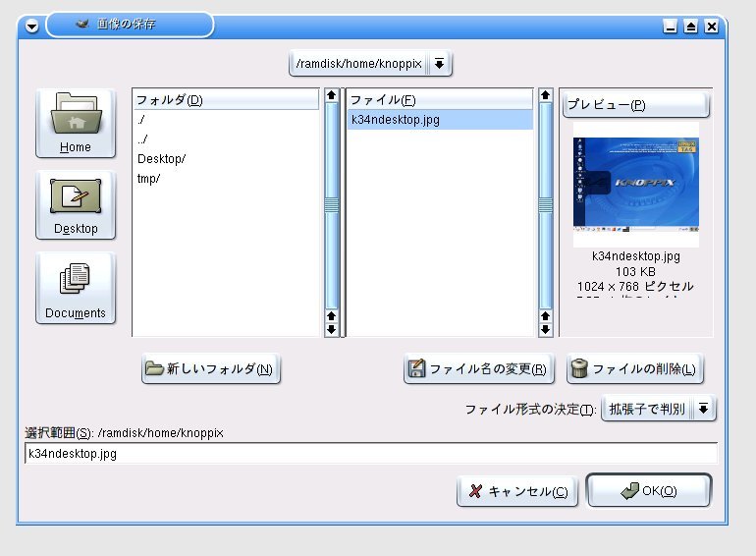
Task: Click the 1024 x 768 ピクセル text
Action: 635,287
